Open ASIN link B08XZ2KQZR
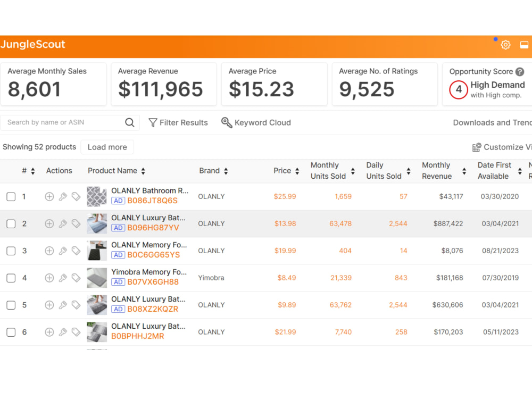Viewport: 532px width, 399px height. (x=153, y=309)
